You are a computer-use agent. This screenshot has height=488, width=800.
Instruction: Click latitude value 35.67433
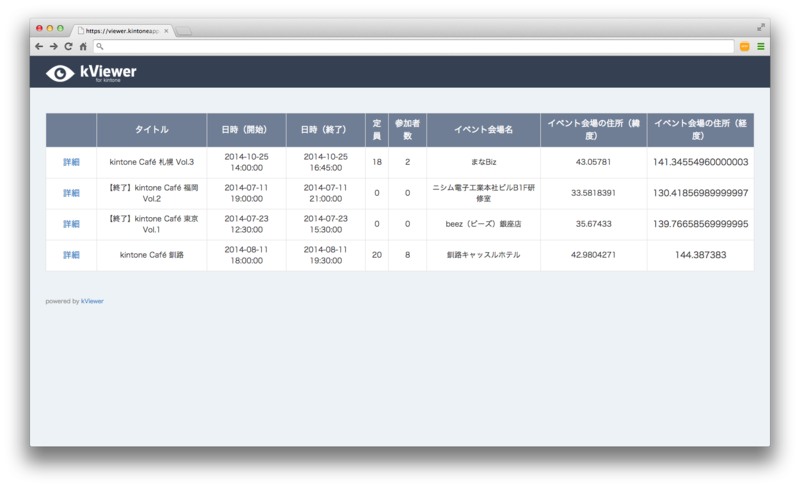tap(593, 224)
